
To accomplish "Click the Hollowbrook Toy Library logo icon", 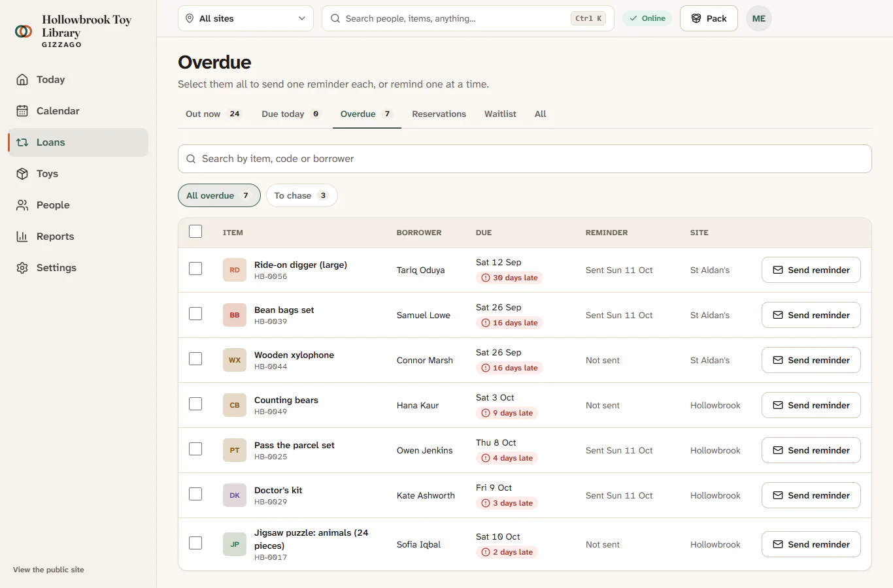I will 24,31.
